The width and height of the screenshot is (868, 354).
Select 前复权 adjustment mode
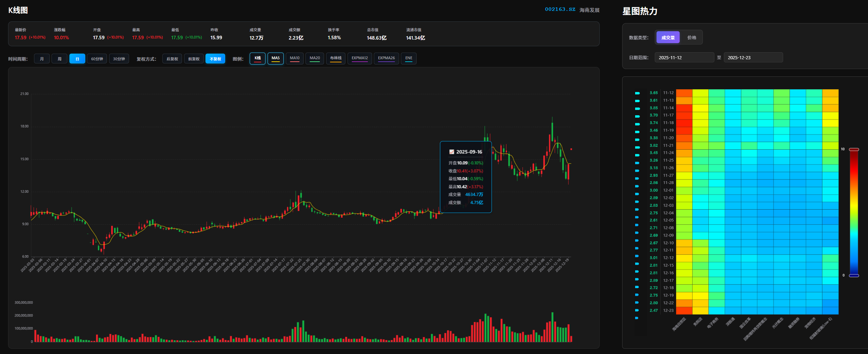tap(194, 59)
